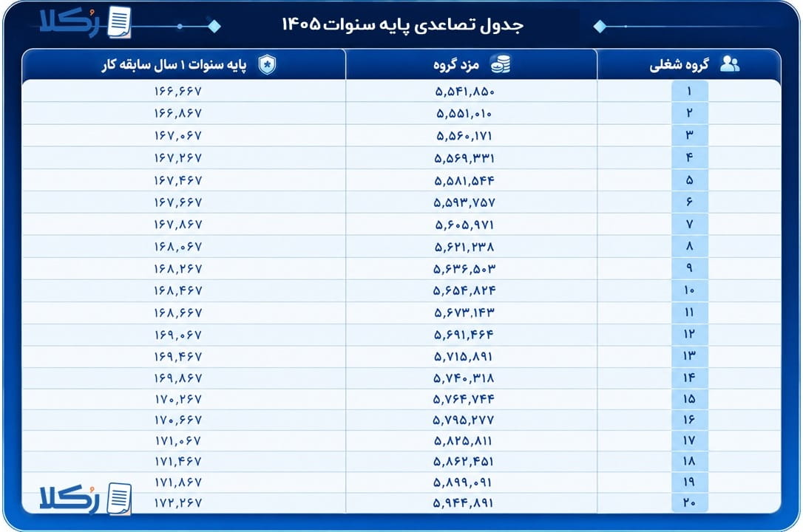This screenshot has width=803, height=532.
Task: Select wage value ۵,۹۴۴,۸۹۱
Action: 464,503
